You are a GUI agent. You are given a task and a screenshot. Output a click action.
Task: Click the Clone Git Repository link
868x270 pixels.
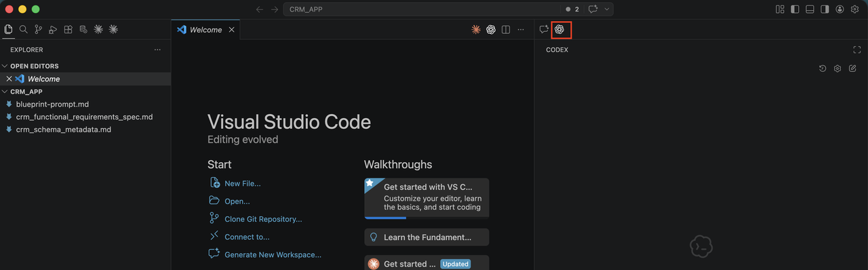(x=263, y=219)
